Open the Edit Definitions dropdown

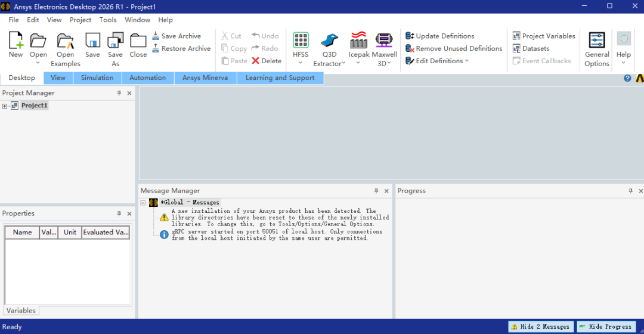pos(437,61)
